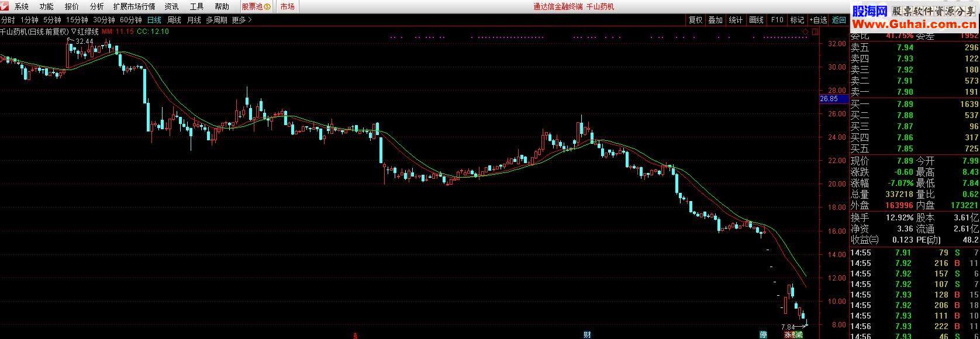Click the 张 marker at the chart bottom
Screen dimensions: 980x339
pyautogui.click(x=788, y=335)
